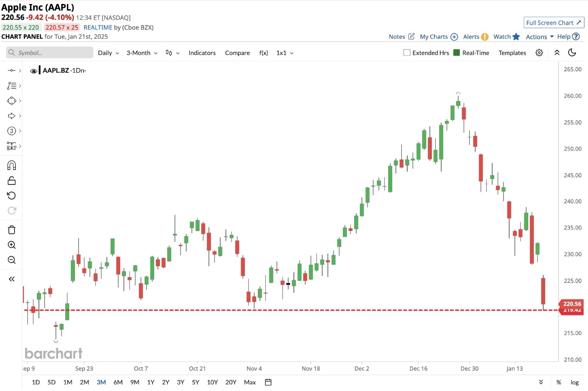Collapse the drawing tools sidebar
Image resolution: width=588 pixels, height=391 pixels.
coord(11,279)
